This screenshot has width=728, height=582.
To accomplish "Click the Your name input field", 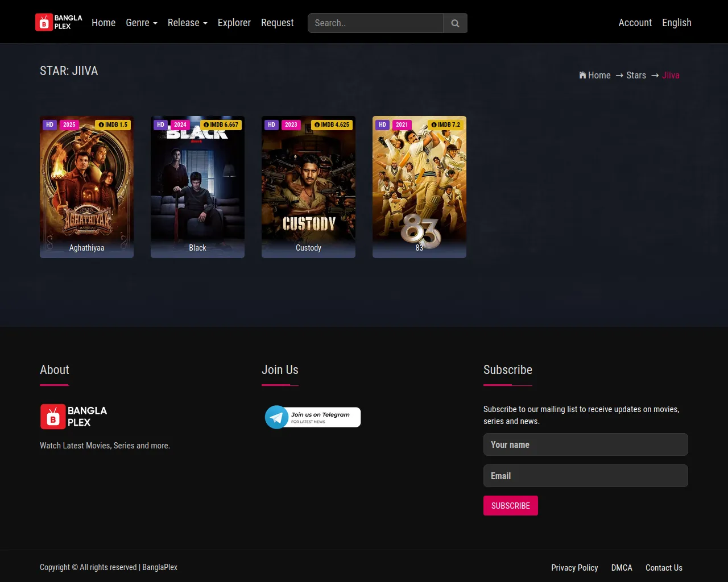I will click(585, 444).
